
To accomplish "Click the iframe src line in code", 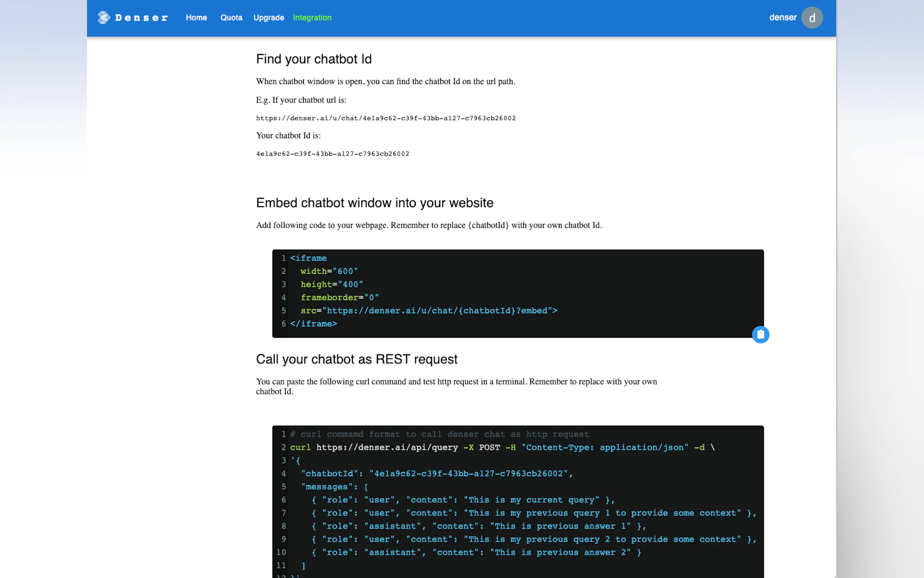I will point(429,311).
